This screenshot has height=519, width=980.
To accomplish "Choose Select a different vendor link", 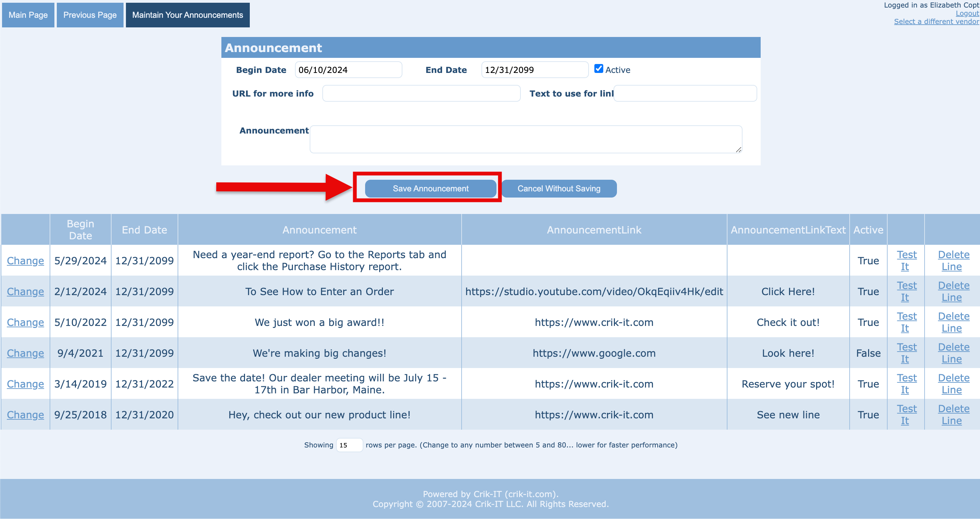I will [x=936, y=22].
